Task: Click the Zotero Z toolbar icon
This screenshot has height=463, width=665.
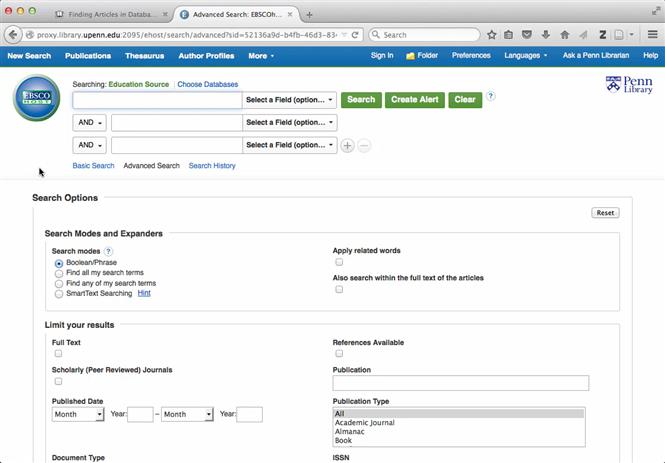Action: [602, 35]
